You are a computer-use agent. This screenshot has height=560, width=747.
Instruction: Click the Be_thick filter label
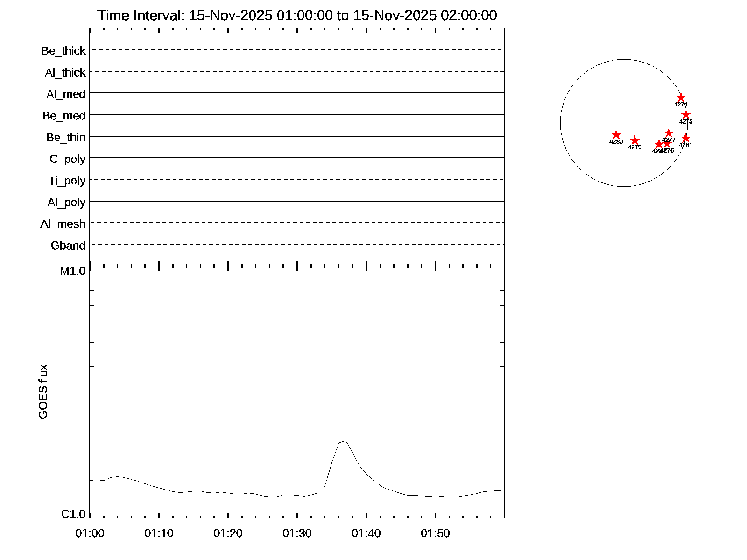pyautogui.click(x=63, y=51)
